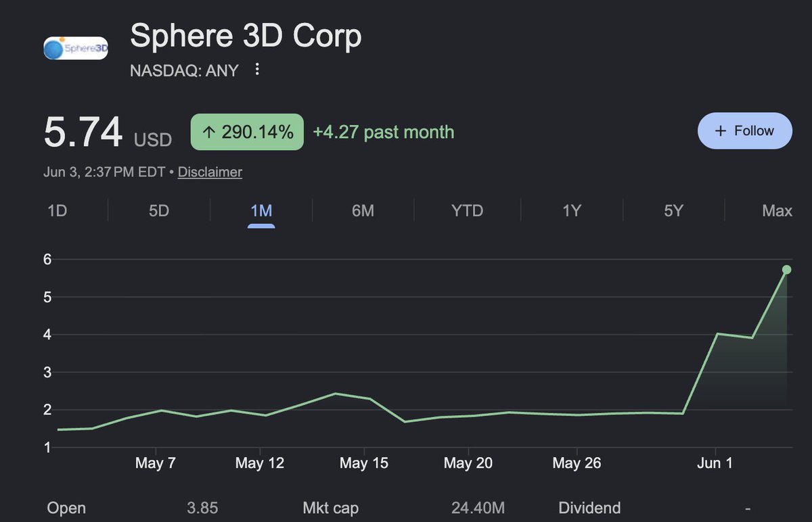Viewport: 812px width, 522px height.
Task: Click the 'Open' label in stats row
Action: (66, 508)
